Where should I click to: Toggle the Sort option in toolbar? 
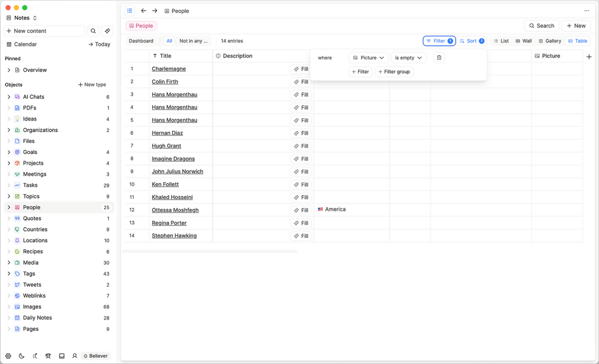pyautogui.click(x=472, y=41)
